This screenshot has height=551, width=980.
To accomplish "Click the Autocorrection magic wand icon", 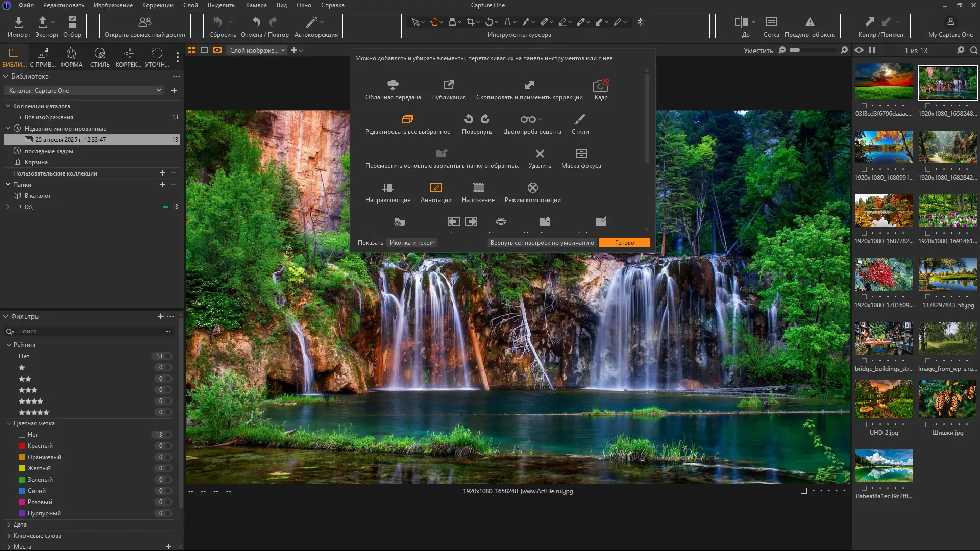I will pyautogui.click(x=311, y=22).
